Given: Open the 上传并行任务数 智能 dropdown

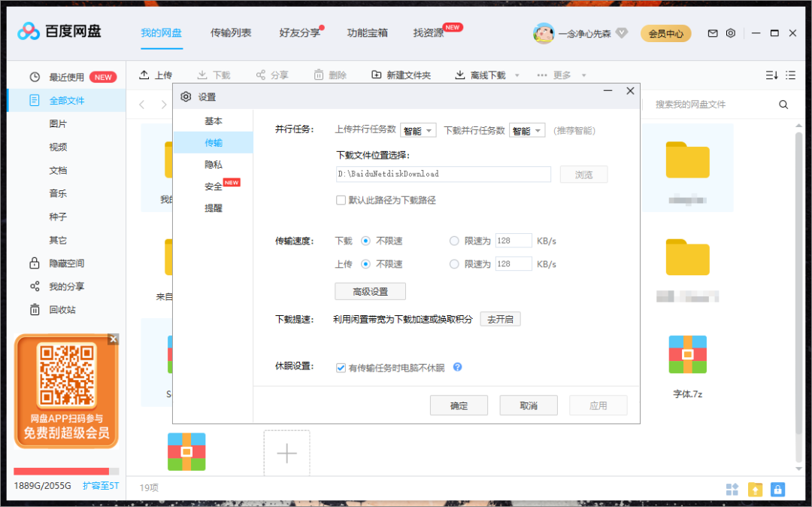Looking at the screenshot, I should coord(418,129).
